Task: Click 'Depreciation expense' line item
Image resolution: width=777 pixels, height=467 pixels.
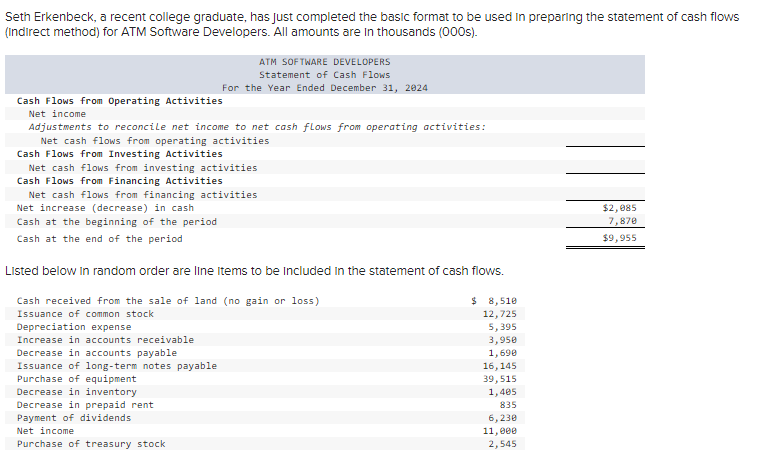Action: (74, 327)
